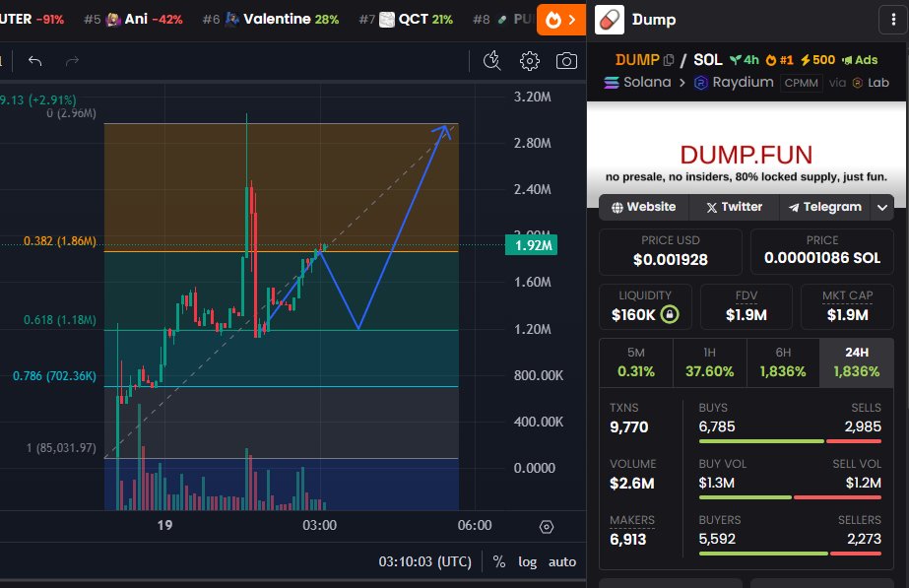Image resolution: width=909 pixels, height=588 pixels.
Task: Click the SOL quote token label
Action: pos(708,60)
